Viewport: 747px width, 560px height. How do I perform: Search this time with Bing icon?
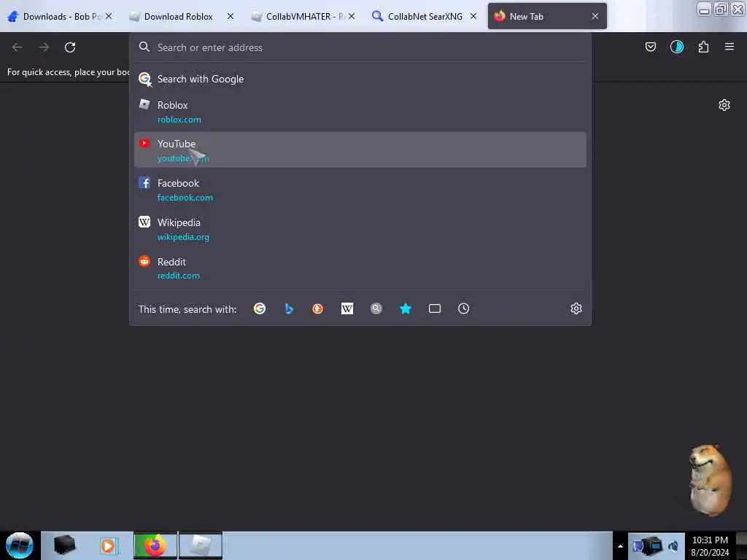tap(289, 308)
